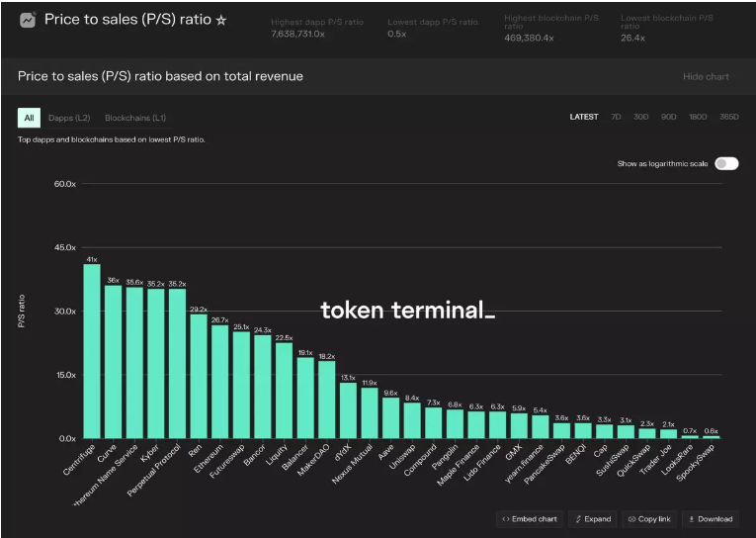Viewport: 756px width, 538px height.
Task: Click the favorite star next to P/S ratio
Action: point(221,19)
